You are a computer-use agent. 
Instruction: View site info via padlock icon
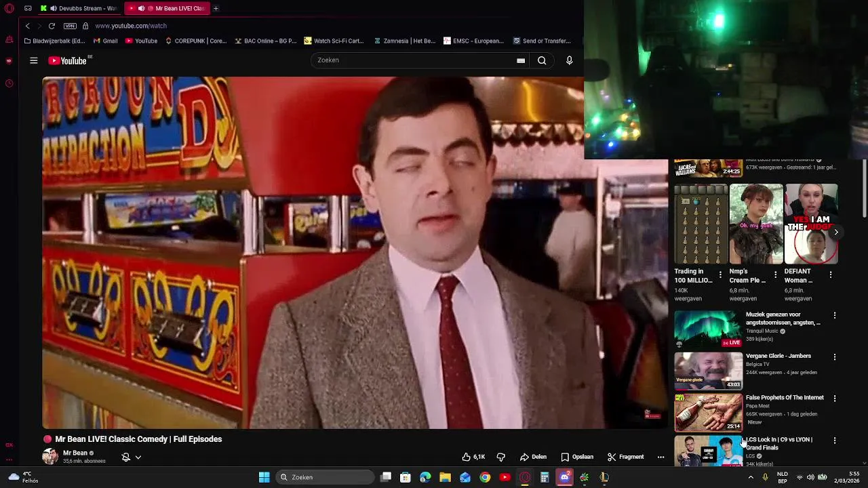point(85,26)
